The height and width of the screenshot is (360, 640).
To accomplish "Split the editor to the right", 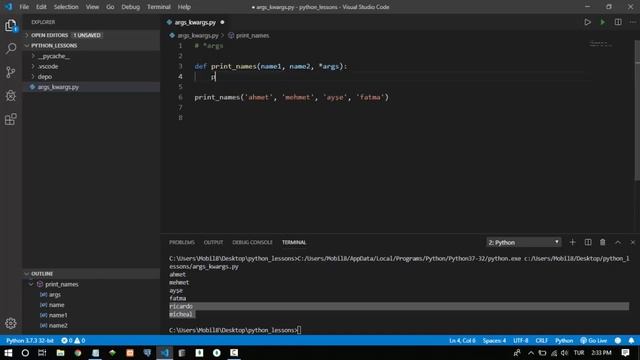I will pyautogui.click(x=618, y=22).
